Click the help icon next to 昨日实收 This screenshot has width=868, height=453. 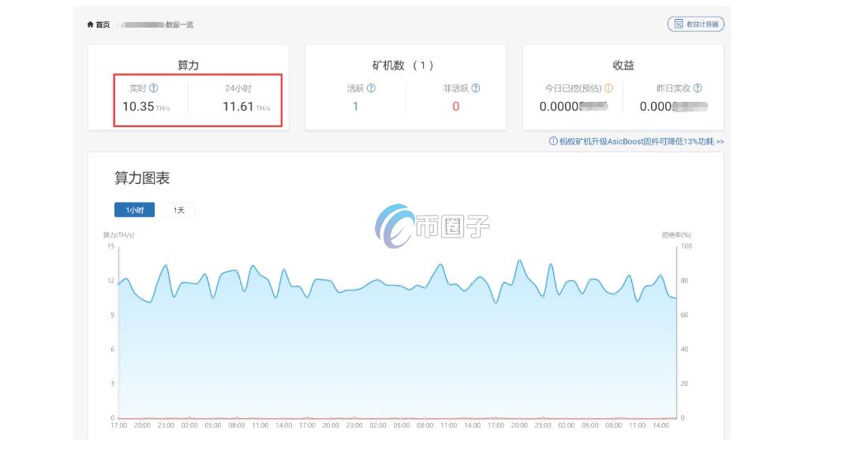(x=698, y=88)
